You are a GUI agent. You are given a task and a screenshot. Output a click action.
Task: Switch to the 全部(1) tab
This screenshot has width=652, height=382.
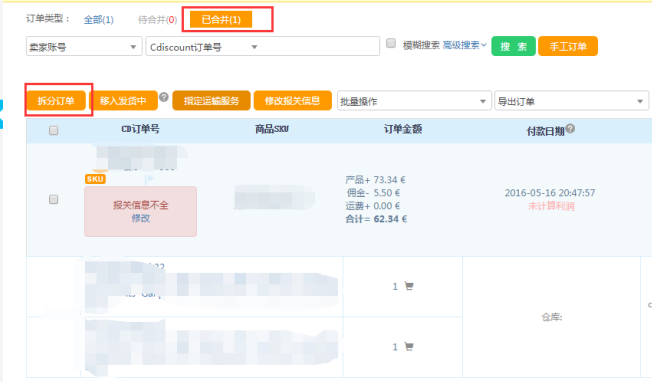pyautogui.click(x=99, y=20)
